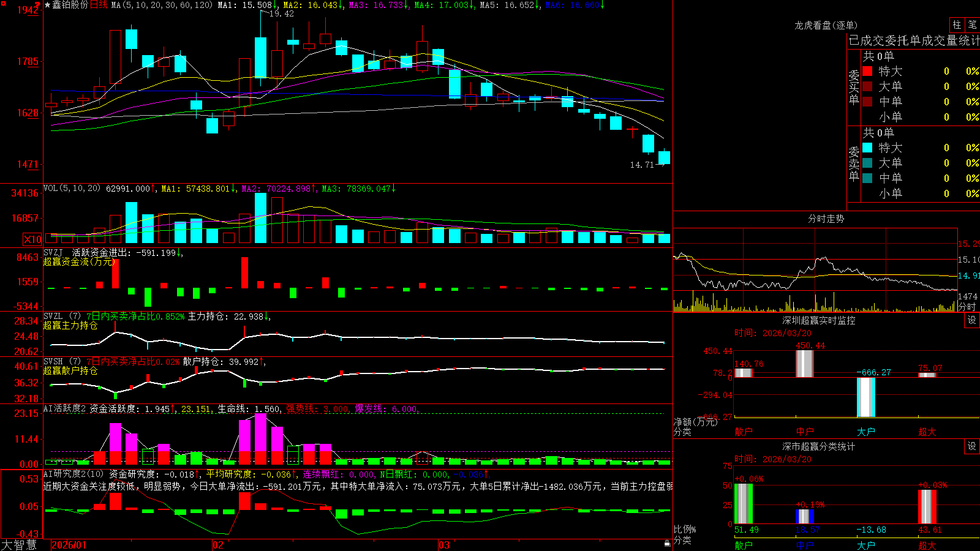
Task: Click the lock icon at the chart's bottom right
Action: click(667, 543)
